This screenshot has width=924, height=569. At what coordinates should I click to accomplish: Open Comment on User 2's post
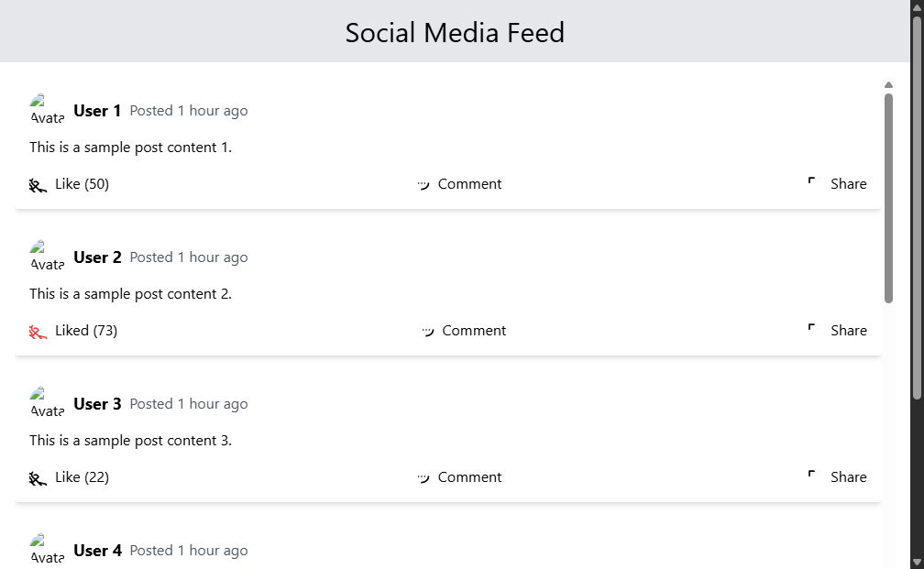(x=464, y=331)
